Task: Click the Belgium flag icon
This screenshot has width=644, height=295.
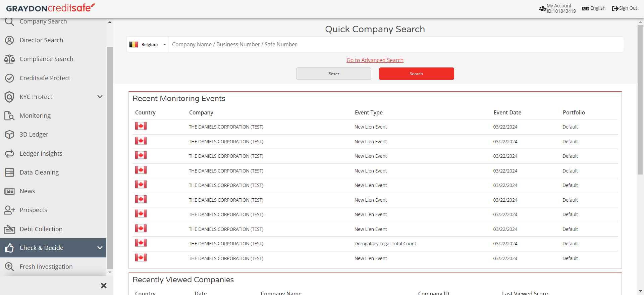Action: tap(133, 44)
